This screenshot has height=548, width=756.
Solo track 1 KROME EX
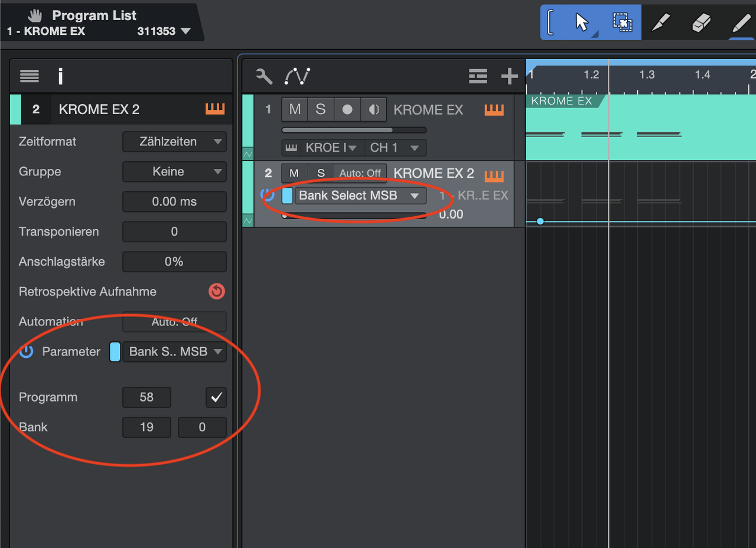pyautogui.click(x=320, y=109)
